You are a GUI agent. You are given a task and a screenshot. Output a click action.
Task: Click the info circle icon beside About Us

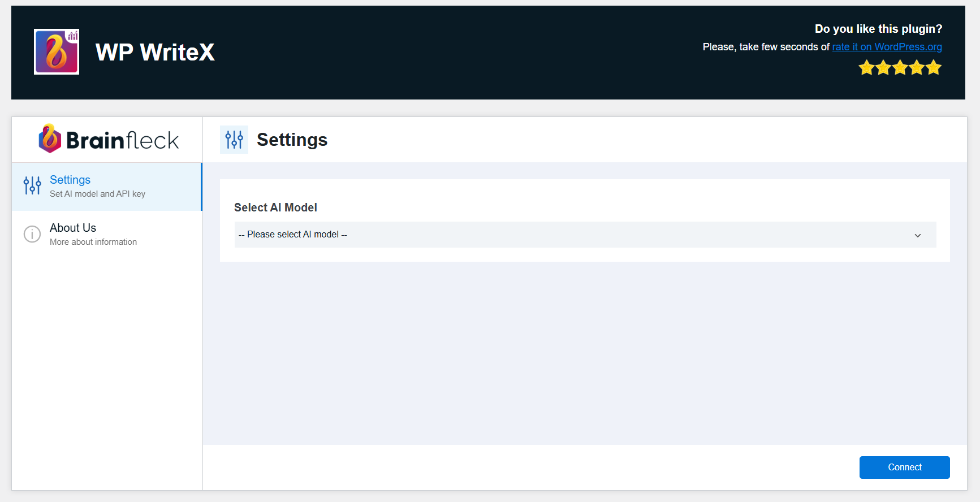click(32, 234)
